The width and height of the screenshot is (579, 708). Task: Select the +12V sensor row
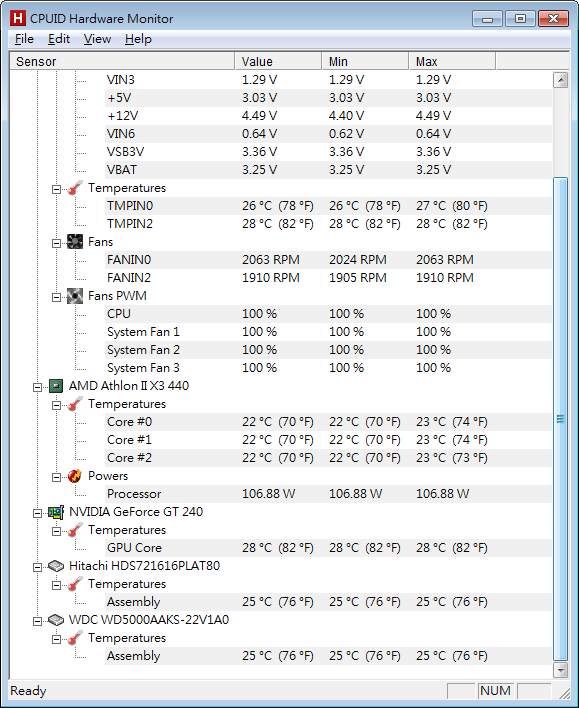coord(328,116)
